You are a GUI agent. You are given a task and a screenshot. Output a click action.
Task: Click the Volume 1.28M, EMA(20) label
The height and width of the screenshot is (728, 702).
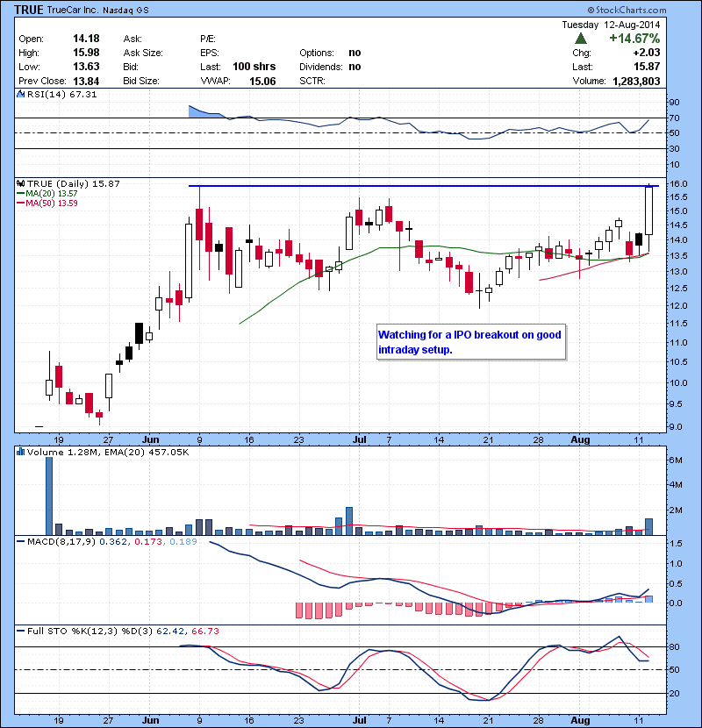click(x=108, y=452)
